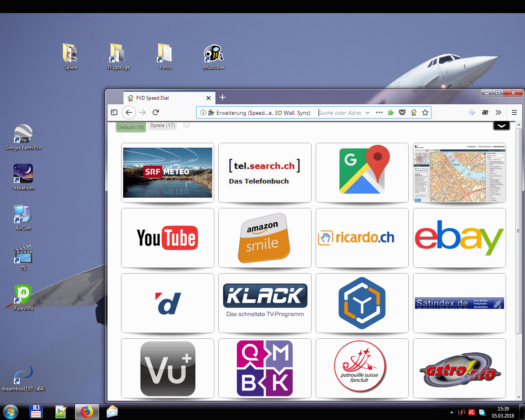Open the patrouille suisse fanclub dial
The image size is (525, 420).
(362, 368)
